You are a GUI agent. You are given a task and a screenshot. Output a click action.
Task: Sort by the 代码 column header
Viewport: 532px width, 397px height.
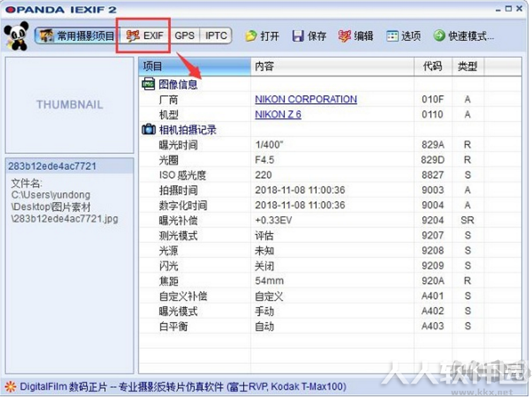(x=433, y=66)
